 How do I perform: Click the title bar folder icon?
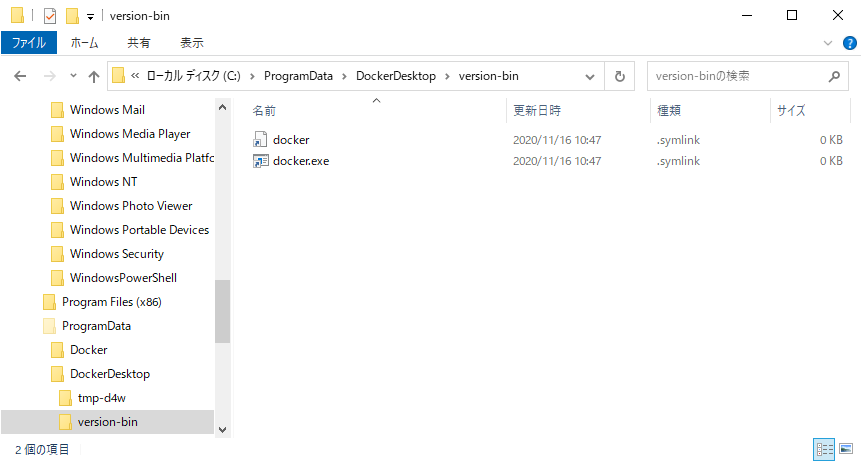pyautogui.click(x=18, y=15)
